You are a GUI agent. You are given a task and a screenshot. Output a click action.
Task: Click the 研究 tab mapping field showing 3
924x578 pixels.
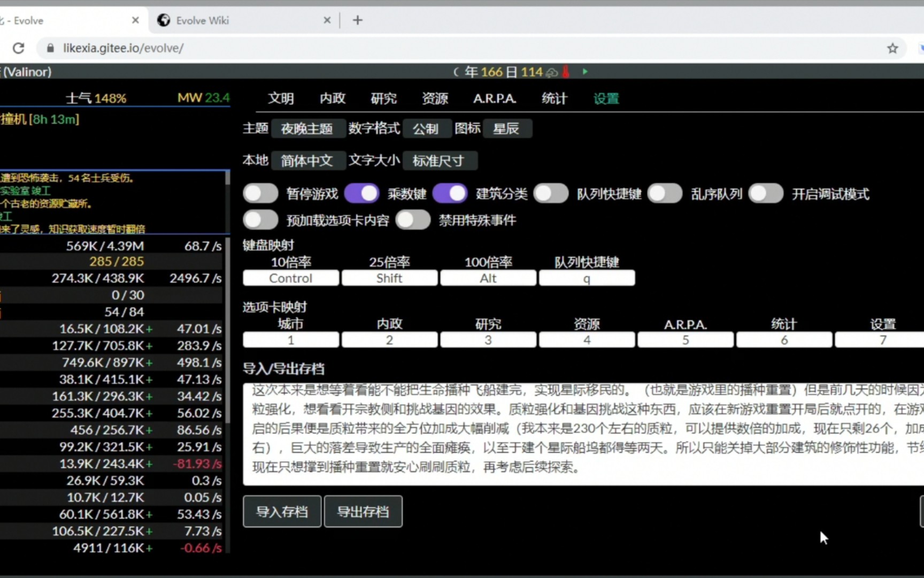(488, 340)
